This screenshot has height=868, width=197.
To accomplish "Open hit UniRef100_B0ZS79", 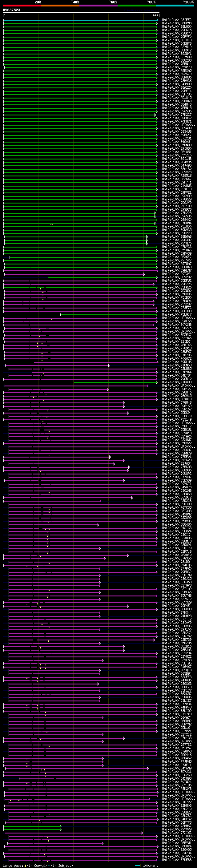I will (177, 74).
